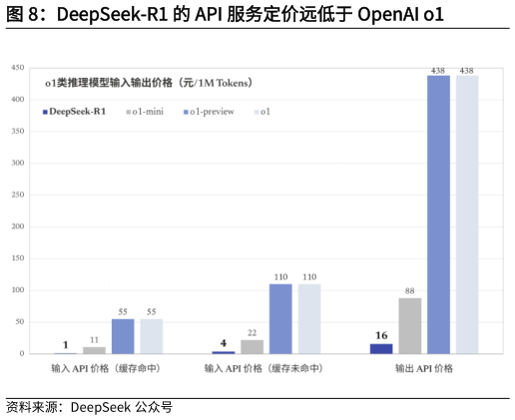Click the y-axis value '450'
Screen dimensions: 515x420
click(18, 68)
